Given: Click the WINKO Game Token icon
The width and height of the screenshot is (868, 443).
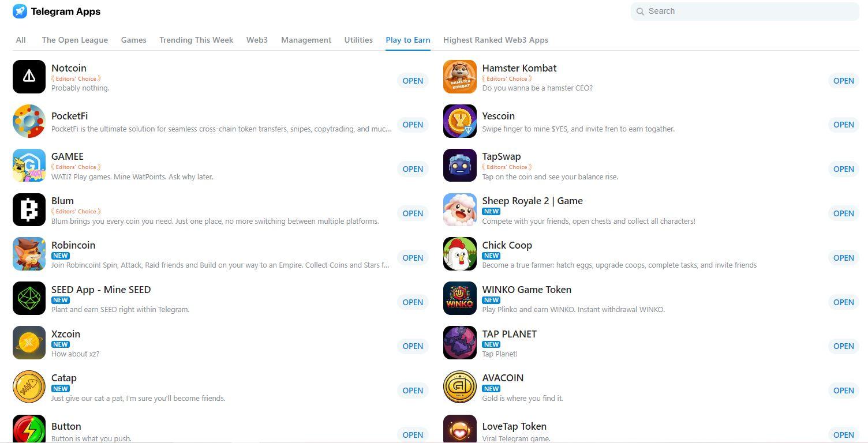Looking at the screenshot, I should pyautogui.click(x=460, y=298).
